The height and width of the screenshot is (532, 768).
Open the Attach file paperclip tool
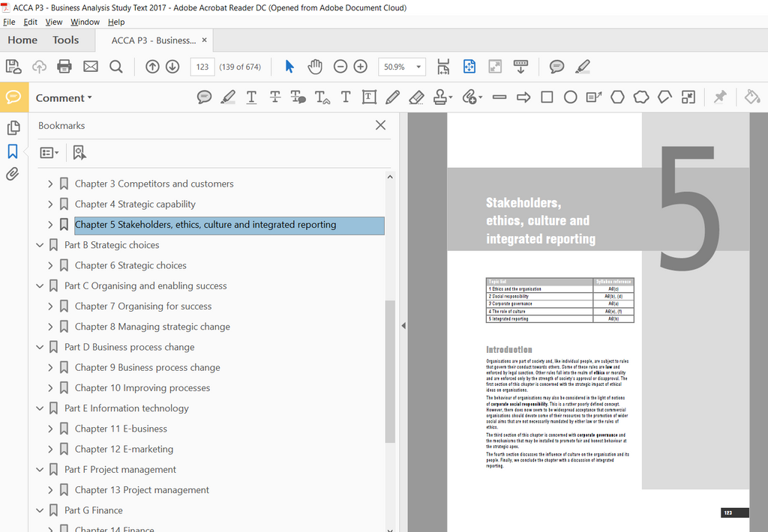click(x=472, y=97)
